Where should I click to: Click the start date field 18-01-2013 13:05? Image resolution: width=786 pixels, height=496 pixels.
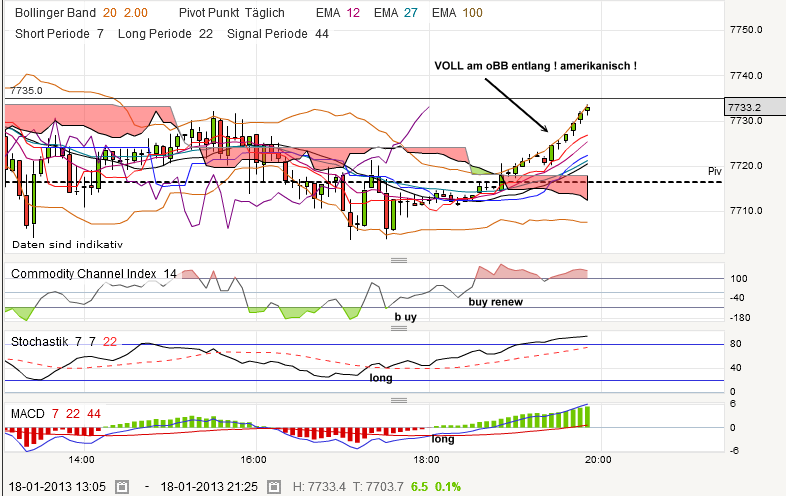pos(57,486)
